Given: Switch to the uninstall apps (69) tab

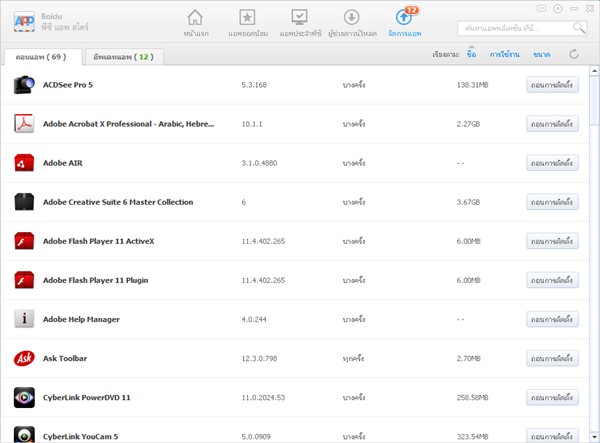Looking at the screenshot, I should 41,57.
